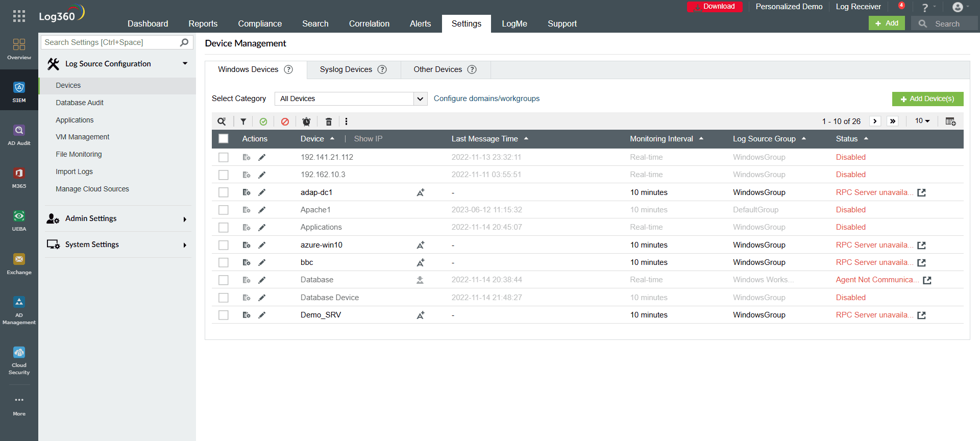980x441 pixels.
Task: Check the box for azure-win10
Action: point(224,245)
